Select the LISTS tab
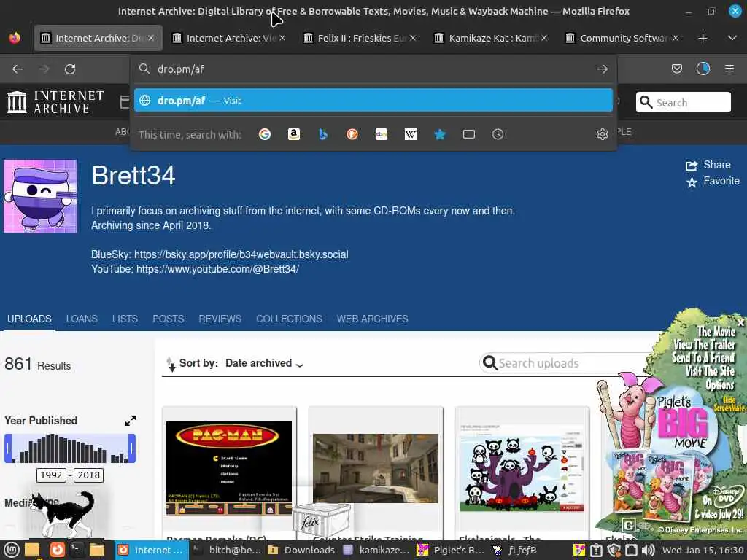Screen dimensions: 747x560 (x=125, y=319)
